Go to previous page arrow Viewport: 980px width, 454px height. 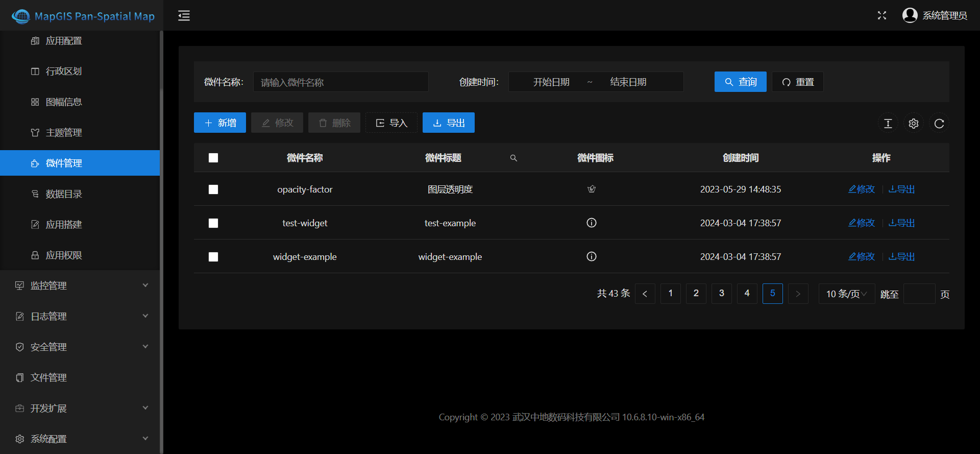(x=645, y=294)
